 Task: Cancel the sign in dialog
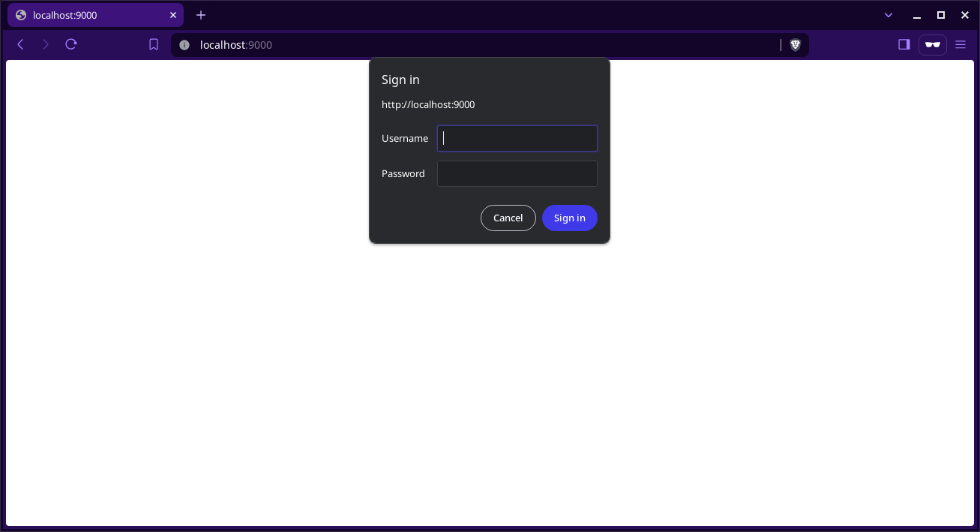(508, 218)
